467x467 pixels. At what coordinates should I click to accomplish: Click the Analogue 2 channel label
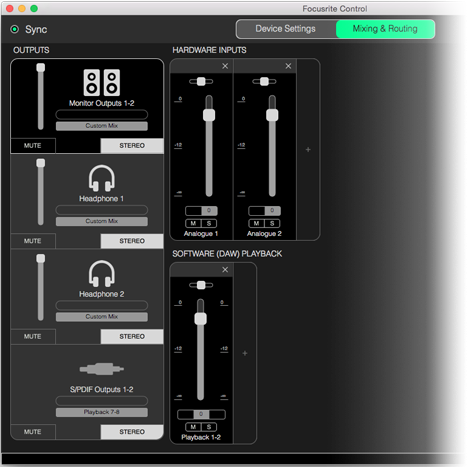pyautogui.click(x=264, y=234)
